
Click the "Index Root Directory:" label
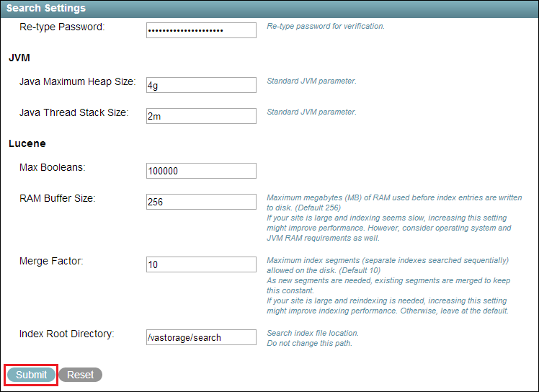click(x=67, y=334)
